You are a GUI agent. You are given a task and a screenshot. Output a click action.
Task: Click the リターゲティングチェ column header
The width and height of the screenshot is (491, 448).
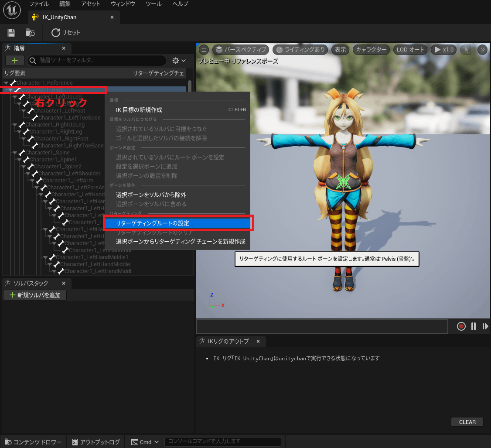coord(158,73)
